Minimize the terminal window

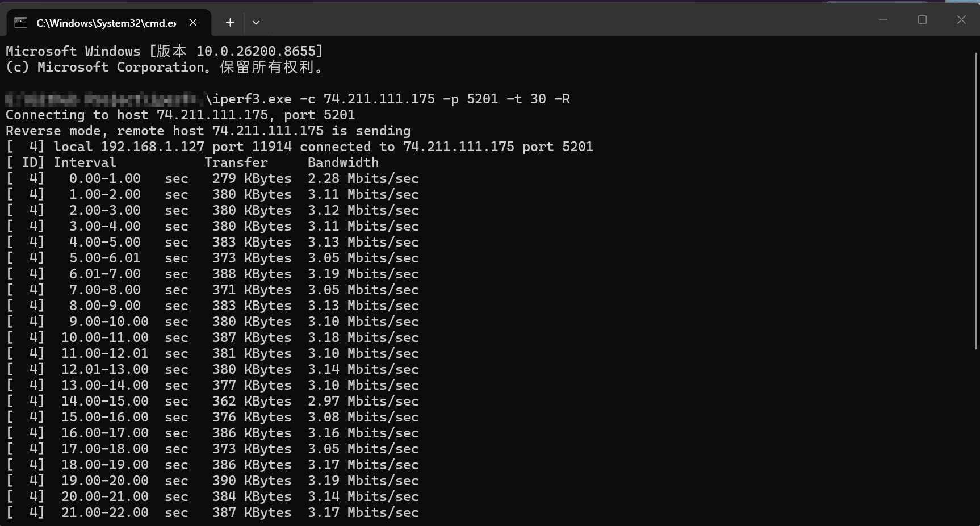pyautogui.click(x=883, y=20)
